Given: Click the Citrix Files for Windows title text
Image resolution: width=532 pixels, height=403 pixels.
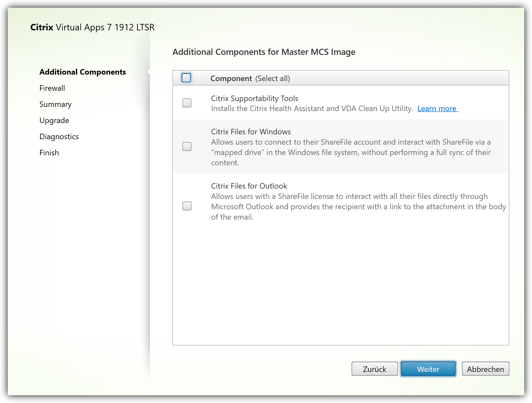Looking at the screenshot, I should point(251,132).
